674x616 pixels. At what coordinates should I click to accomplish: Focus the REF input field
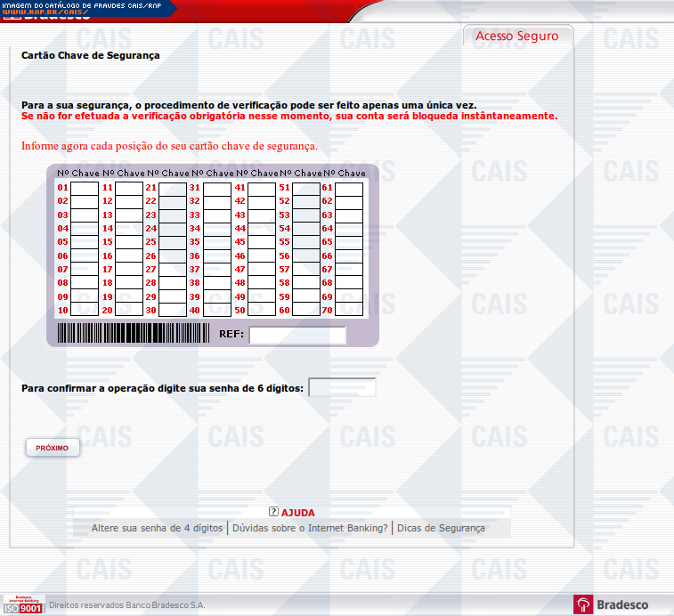tap(297, 336)
